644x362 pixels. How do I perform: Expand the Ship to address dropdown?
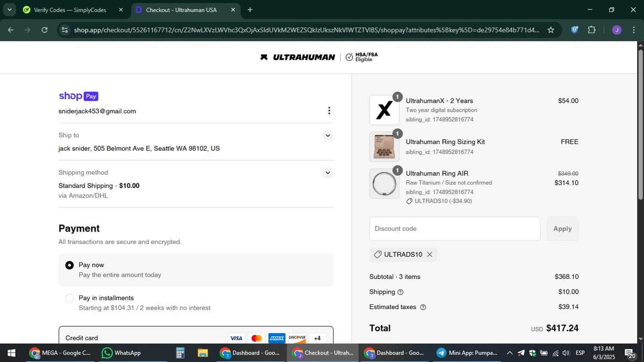click(328, 136)
